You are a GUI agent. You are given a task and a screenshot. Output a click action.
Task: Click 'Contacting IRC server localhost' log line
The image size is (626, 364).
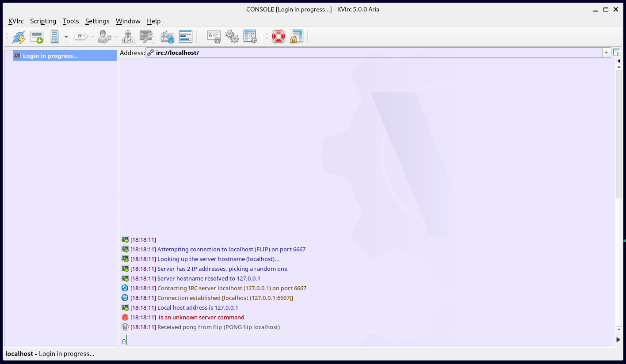coord(232,288)
